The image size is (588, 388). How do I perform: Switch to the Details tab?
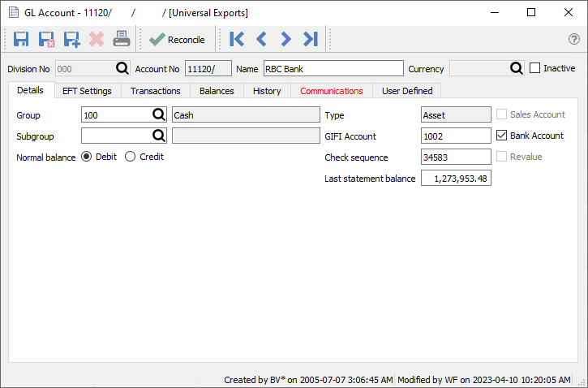30,90
